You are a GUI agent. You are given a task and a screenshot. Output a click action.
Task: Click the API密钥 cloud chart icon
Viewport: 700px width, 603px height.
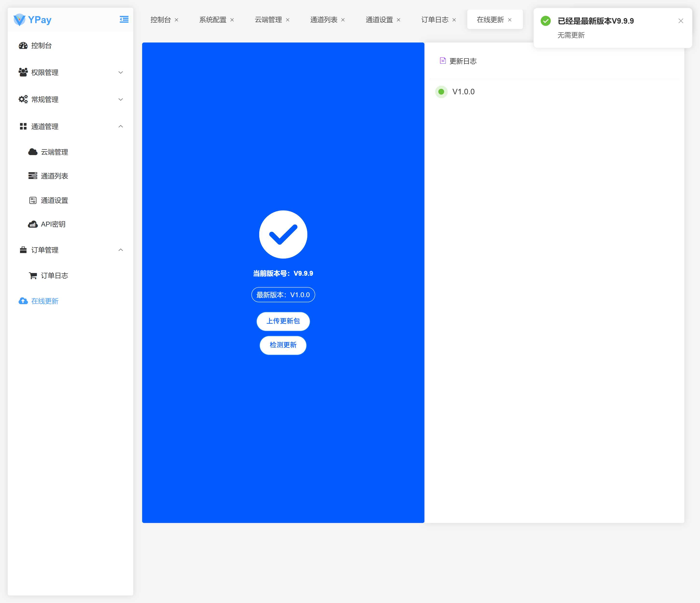coord(33,224)
